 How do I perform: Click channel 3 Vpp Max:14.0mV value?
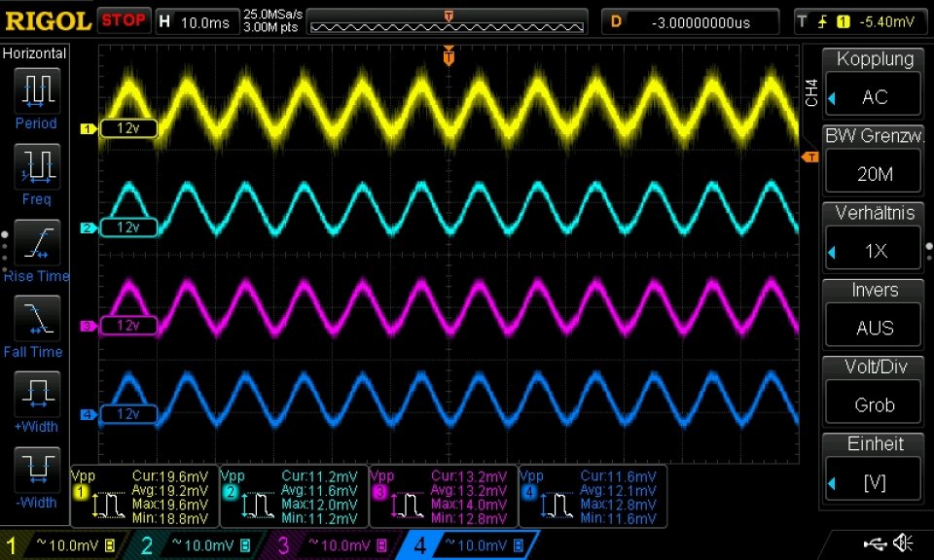tap(469, 505)
